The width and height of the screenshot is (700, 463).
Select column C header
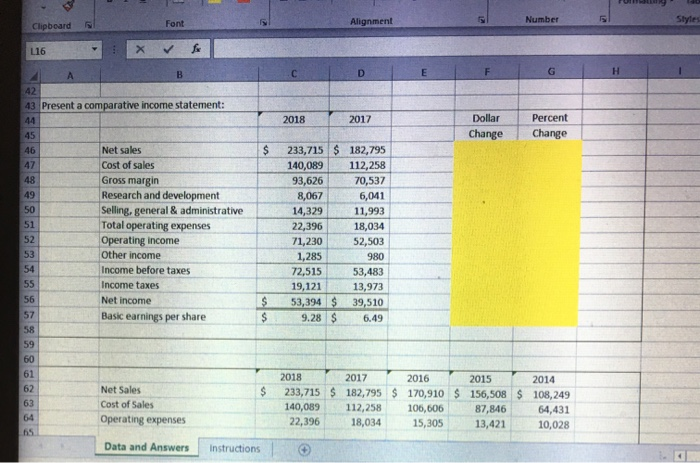pos(294,74)
